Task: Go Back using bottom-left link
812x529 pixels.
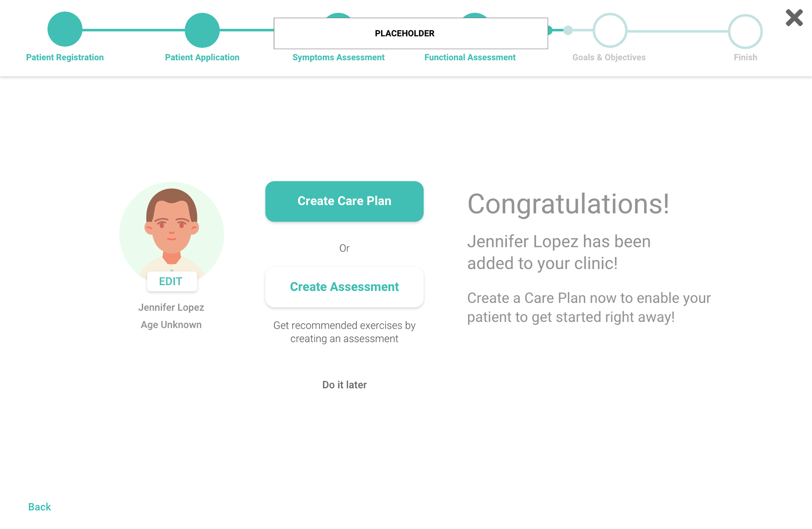Action: (x=39, y=507)
